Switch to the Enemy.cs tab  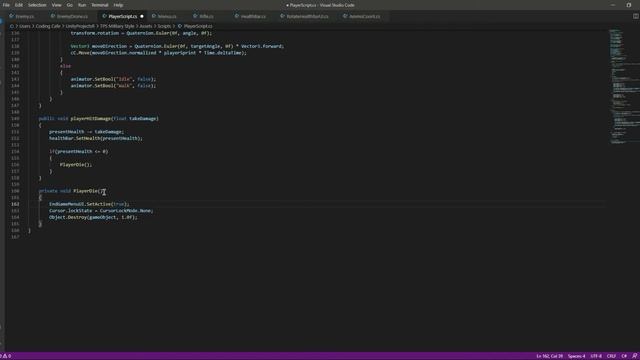coord(24,16)
